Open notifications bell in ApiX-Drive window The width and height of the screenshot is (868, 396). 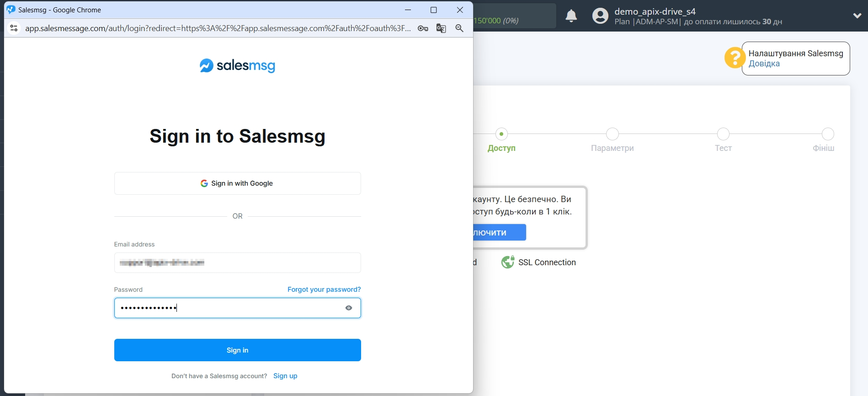coord(571,16)
